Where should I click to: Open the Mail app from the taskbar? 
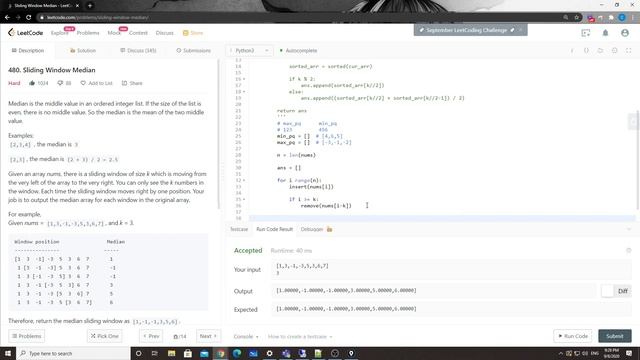coord(204,353)
